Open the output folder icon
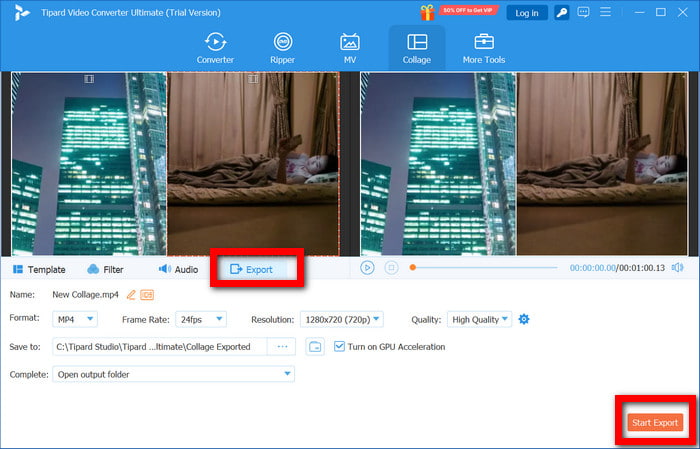 (315, 347)
